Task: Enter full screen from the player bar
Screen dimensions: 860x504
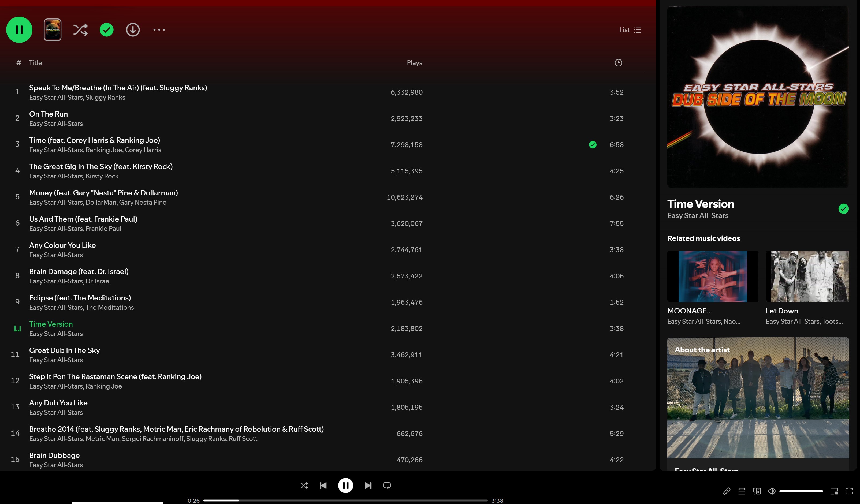Action: (849, 491)
